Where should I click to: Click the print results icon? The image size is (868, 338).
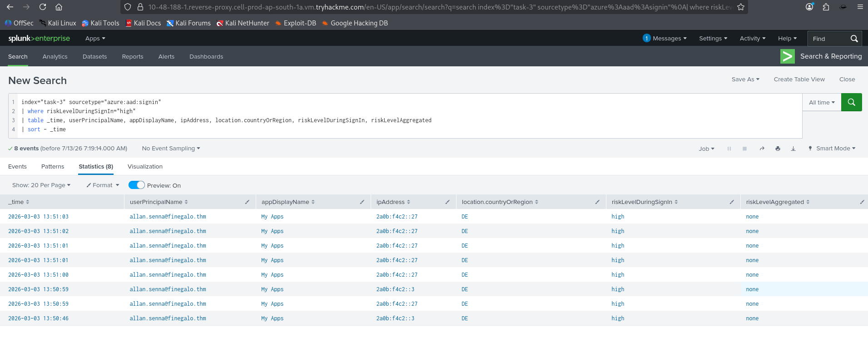click(778, 149)
